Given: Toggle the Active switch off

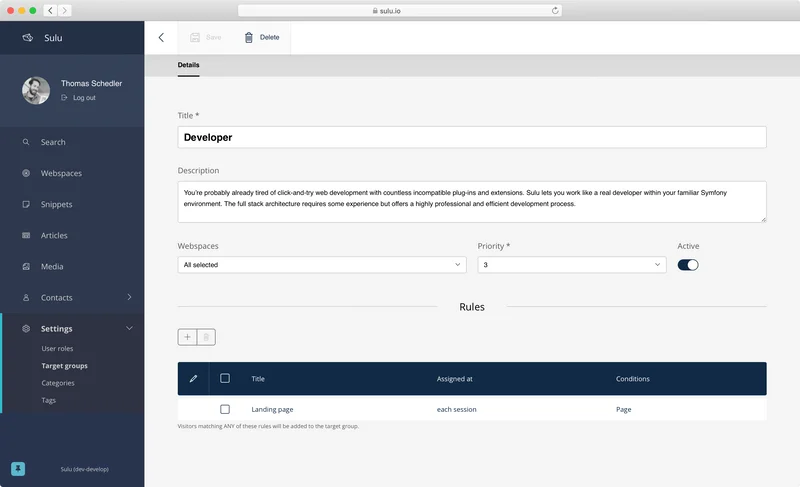Looking at the screenshot, I should pyautogui.click(x=688, y=265).
